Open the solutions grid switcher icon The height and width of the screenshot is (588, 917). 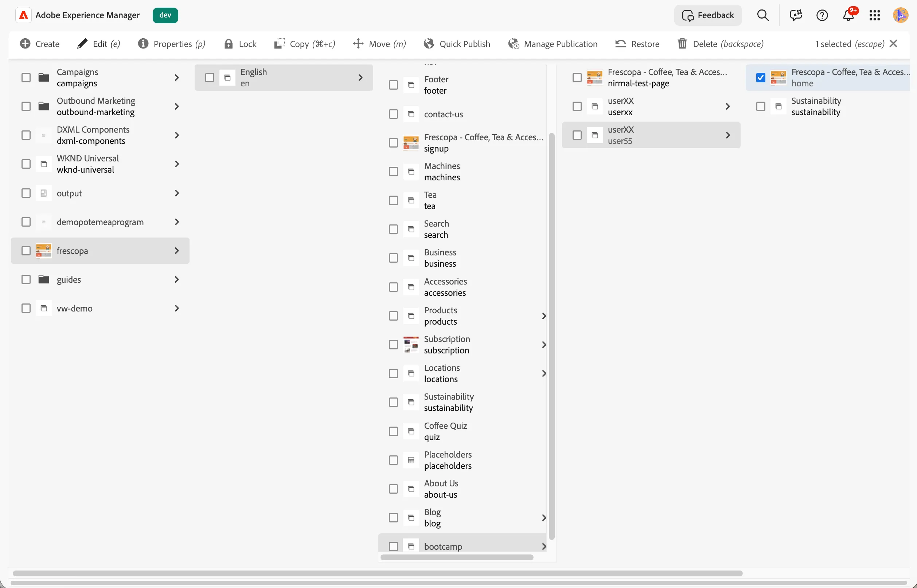tap(874, 15)
